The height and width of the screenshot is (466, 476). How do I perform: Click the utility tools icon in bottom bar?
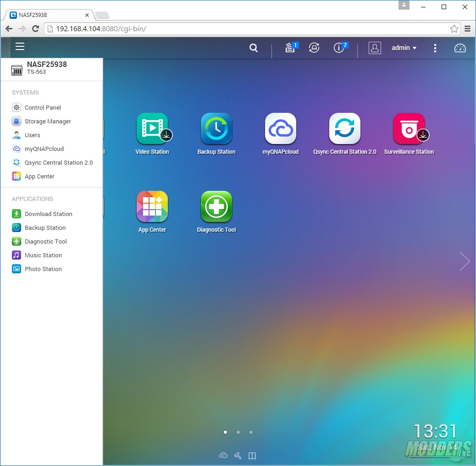coord(238,455)
